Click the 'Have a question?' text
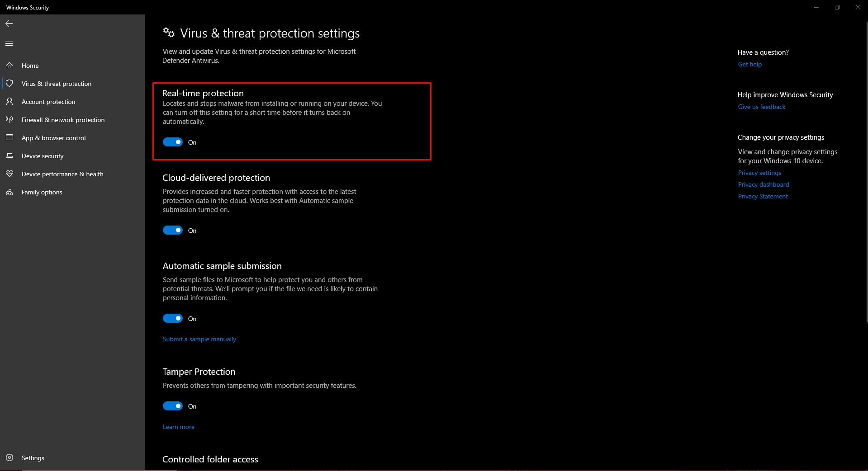The height and width of the screenshot is (471, 868). 763,52
